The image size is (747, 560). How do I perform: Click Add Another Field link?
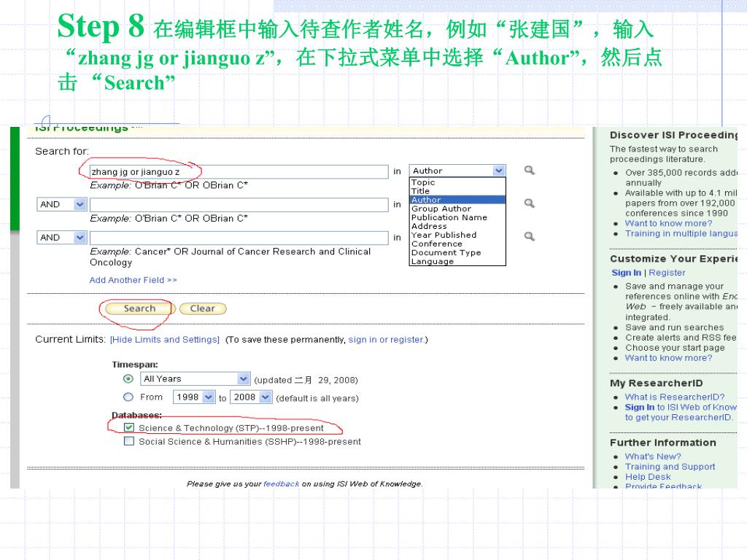click(x=133, y=280)
